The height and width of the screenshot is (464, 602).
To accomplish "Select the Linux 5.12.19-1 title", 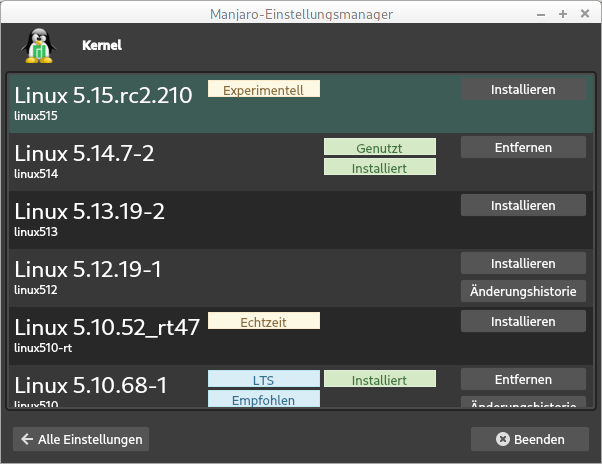I will [x=88, y=269].
